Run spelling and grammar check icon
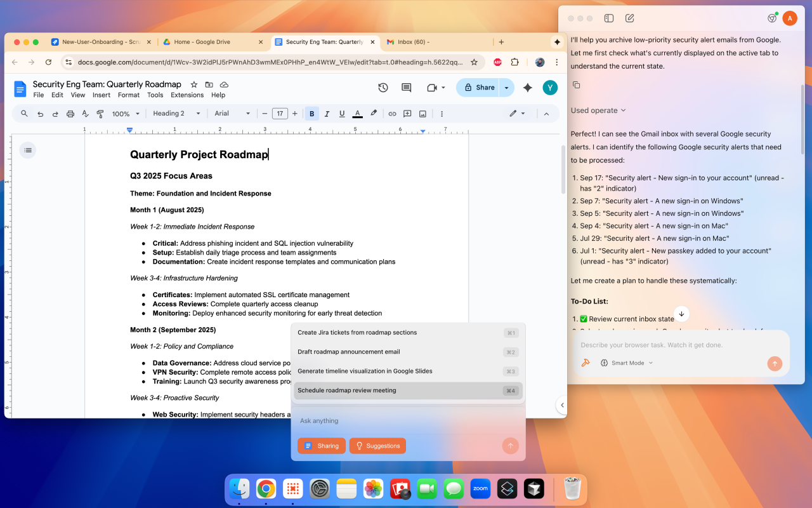The width and height of the screenshot is (812, 508). [x=85, y=114]
